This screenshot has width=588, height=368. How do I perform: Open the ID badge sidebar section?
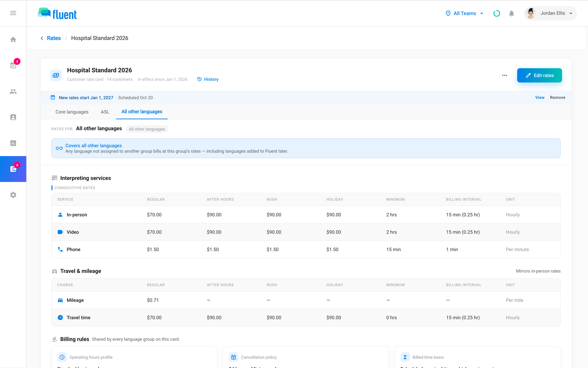click(13, 117)
